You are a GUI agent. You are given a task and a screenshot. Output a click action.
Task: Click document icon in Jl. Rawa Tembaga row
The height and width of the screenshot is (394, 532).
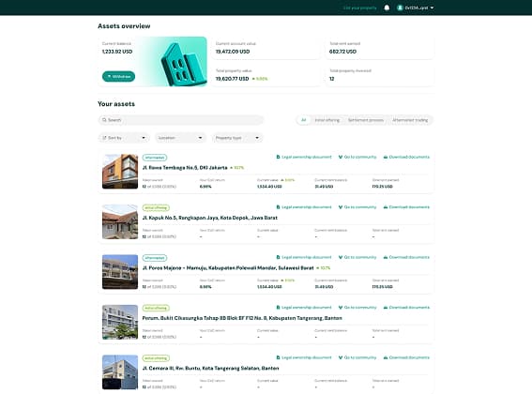pos(279,157)
